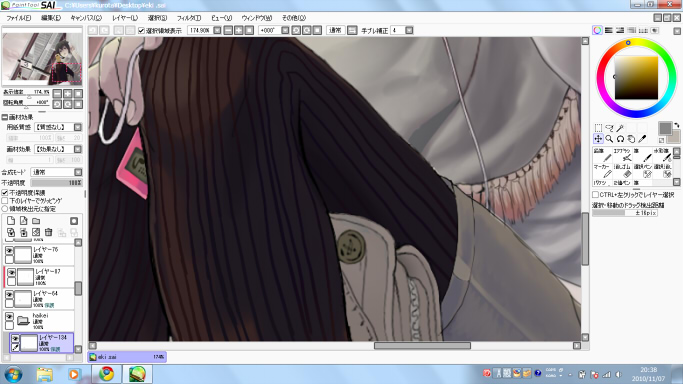Open Chrome from the Windows taskbar
Screen dimensions: 683x384
107,374
